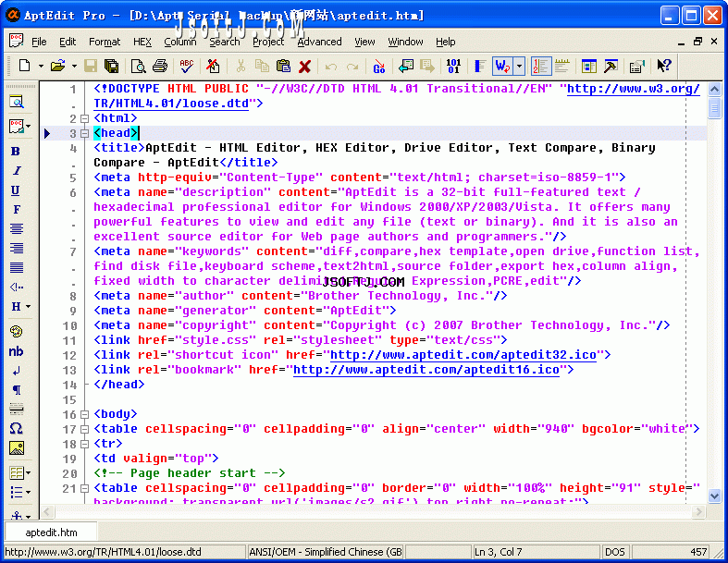Toggle the ruler icon
This screenshot has width=728, height=563.
point(561,66)
